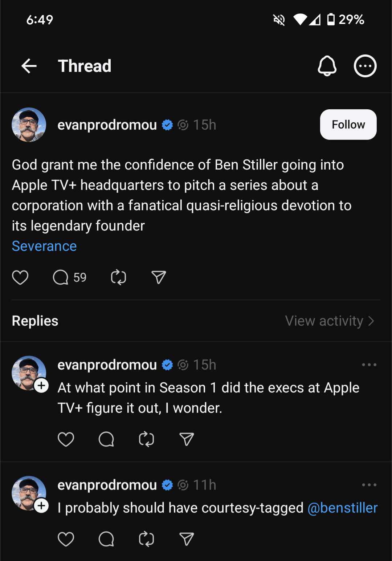
Task: Tap the notification bell icon
Action: tap(327, 66)
